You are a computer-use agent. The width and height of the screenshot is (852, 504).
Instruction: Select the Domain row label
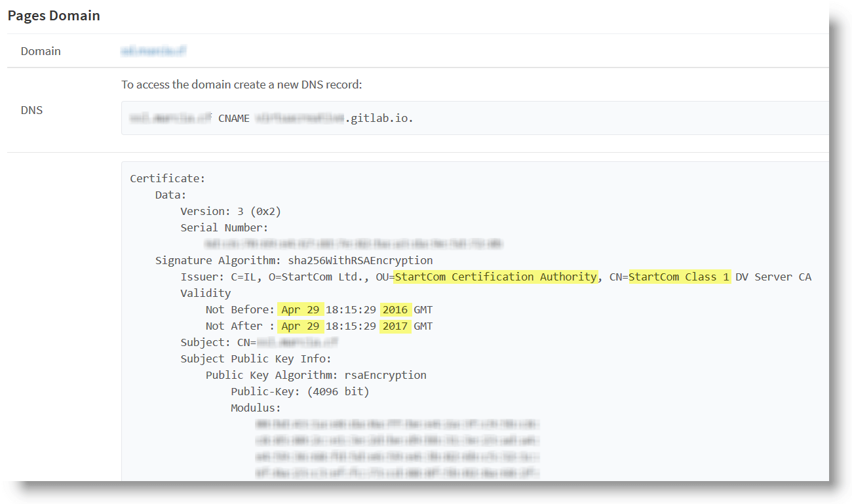click(41, 50)
